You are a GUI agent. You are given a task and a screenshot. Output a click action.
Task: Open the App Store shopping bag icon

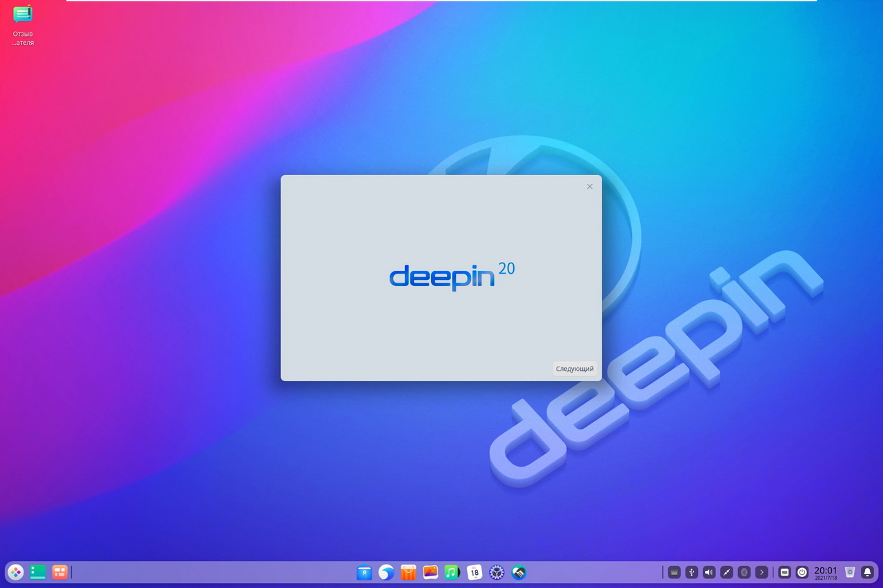click(x=408, y=572)
